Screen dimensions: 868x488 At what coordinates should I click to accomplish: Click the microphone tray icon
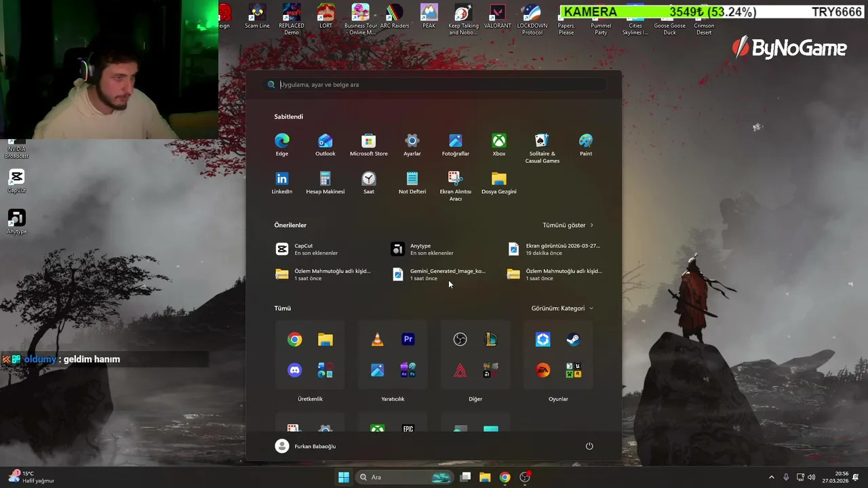(786, 477)
